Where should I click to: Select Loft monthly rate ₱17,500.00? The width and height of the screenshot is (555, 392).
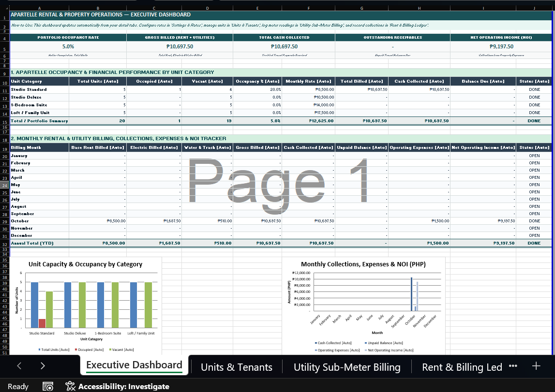(x=309, y=113)
